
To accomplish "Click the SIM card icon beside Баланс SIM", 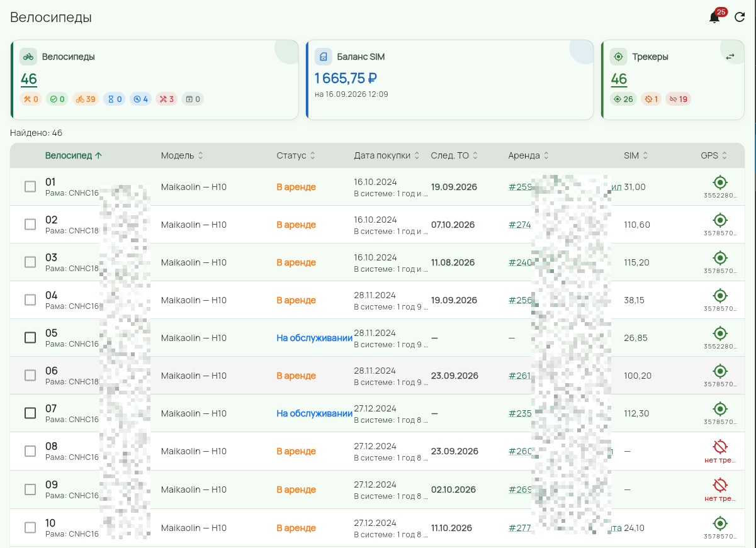I will point(324,57).
